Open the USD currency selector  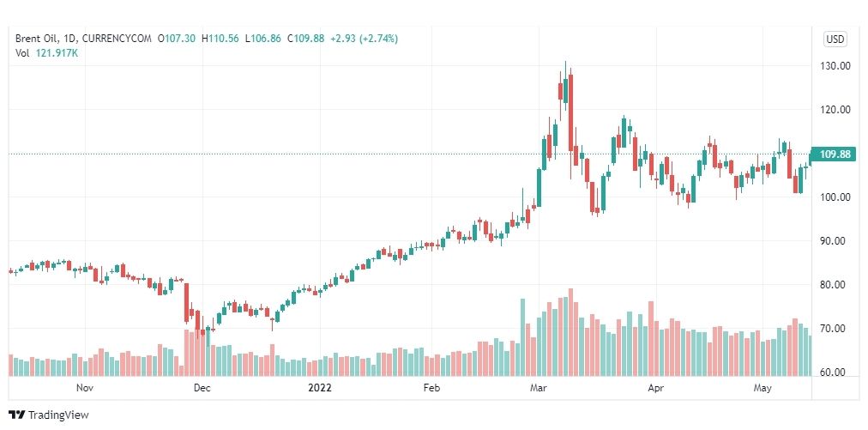[x=835, y=39]
